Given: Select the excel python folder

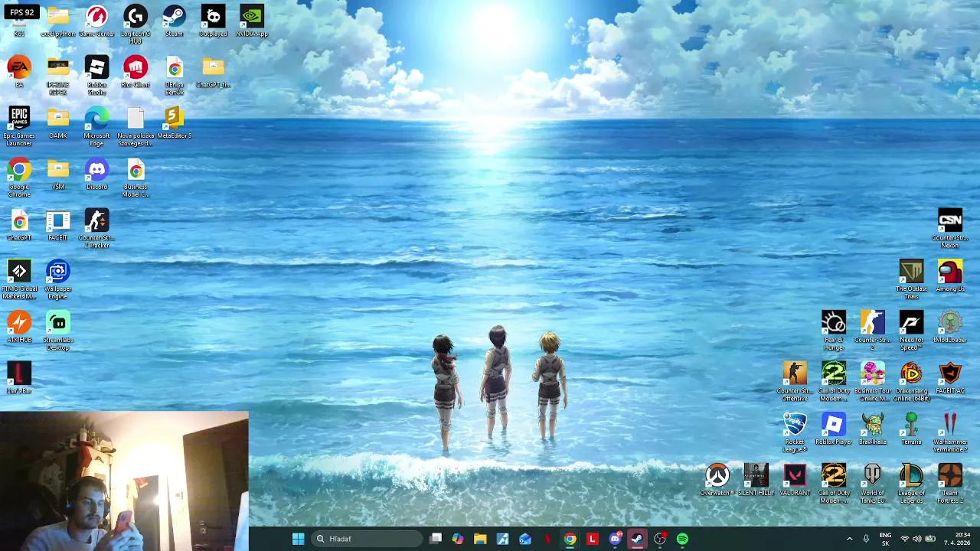Looking at the screenshot, I should pyautogui.click(x=58, y=21).
